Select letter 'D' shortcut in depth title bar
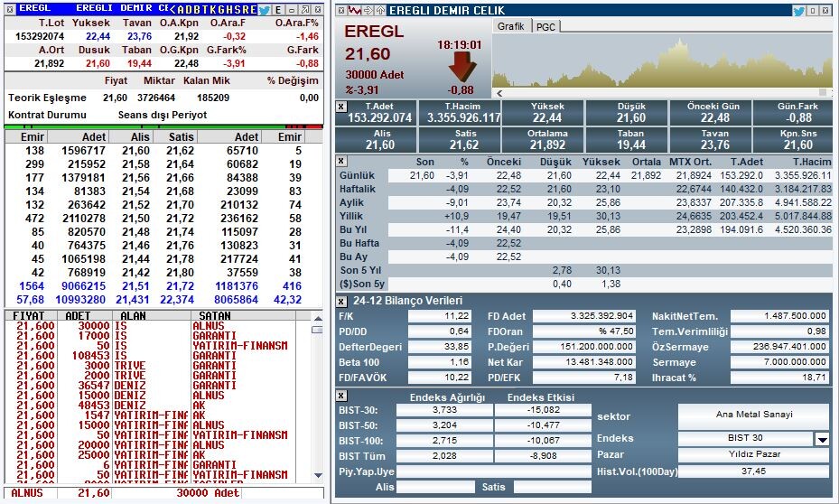Screen dimensions: 839x504 pos(189,10)
